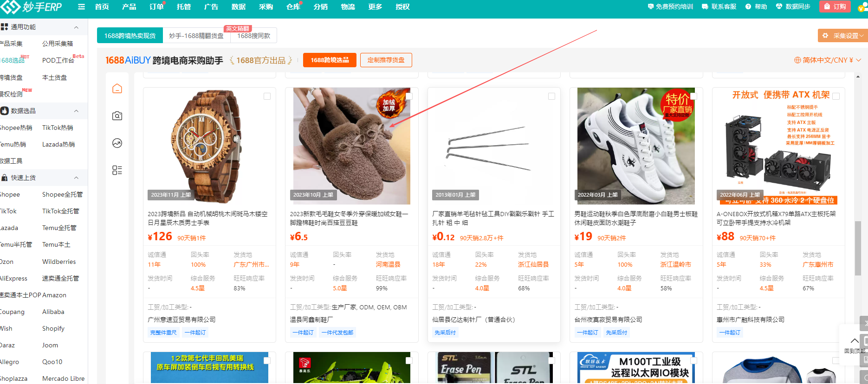The image size is (868, 384).
Task: Open Temu全托管 in sidebar
Action: (59, 228)
